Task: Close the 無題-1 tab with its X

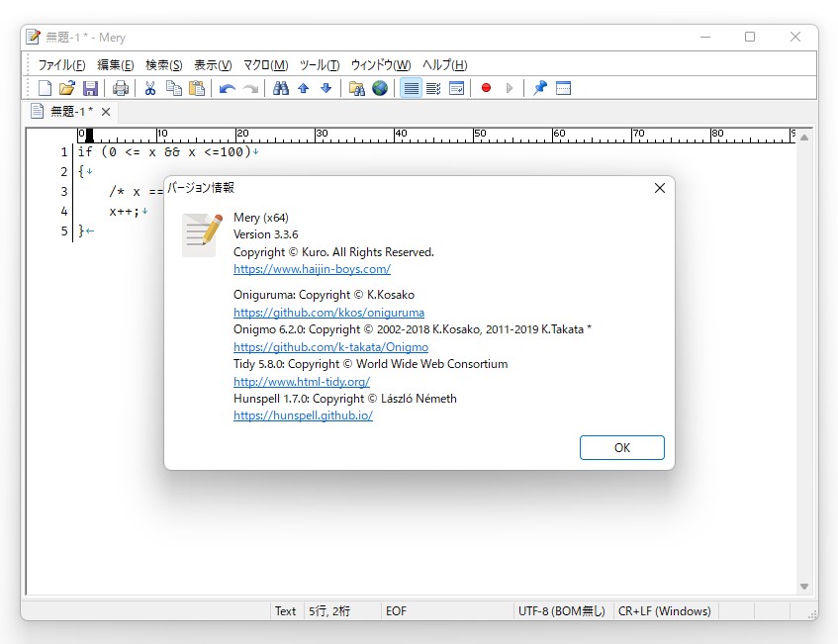Action: [x=106, y=112]
